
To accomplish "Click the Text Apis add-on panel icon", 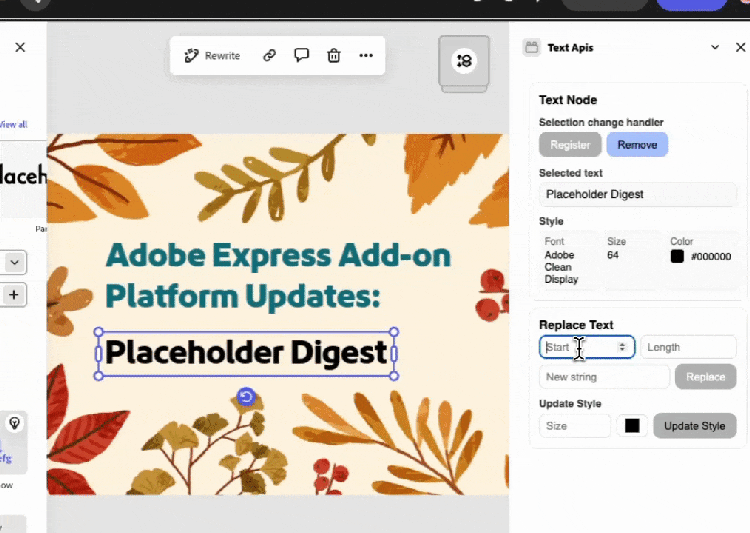I will (x=531, y=47).
